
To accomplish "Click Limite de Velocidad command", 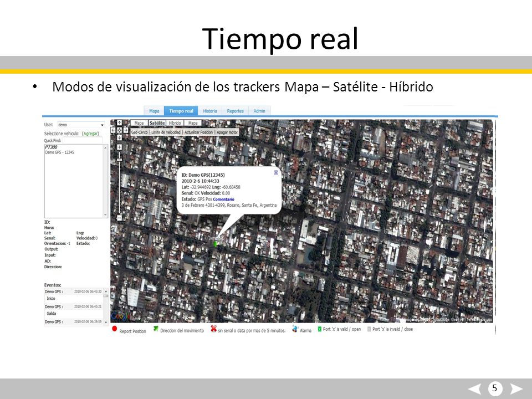I will click(166, 132).
